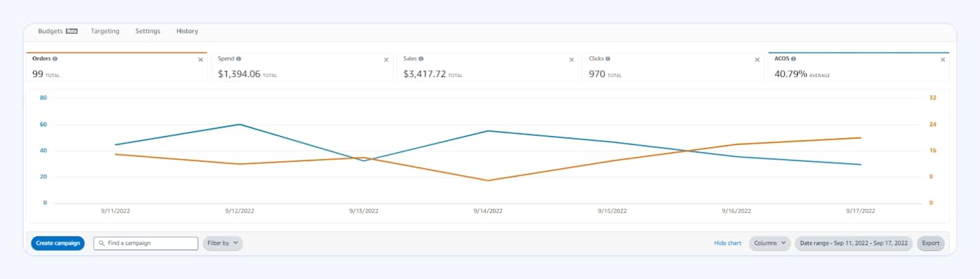Screen dimensions: 980x279
Task: Open the History tab
Action: (187, 31)
